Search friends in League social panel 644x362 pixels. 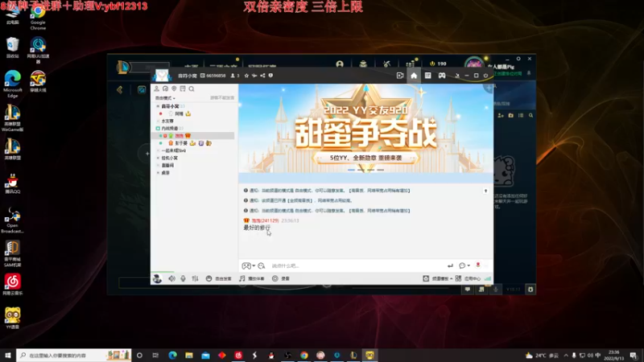[530, 116]
